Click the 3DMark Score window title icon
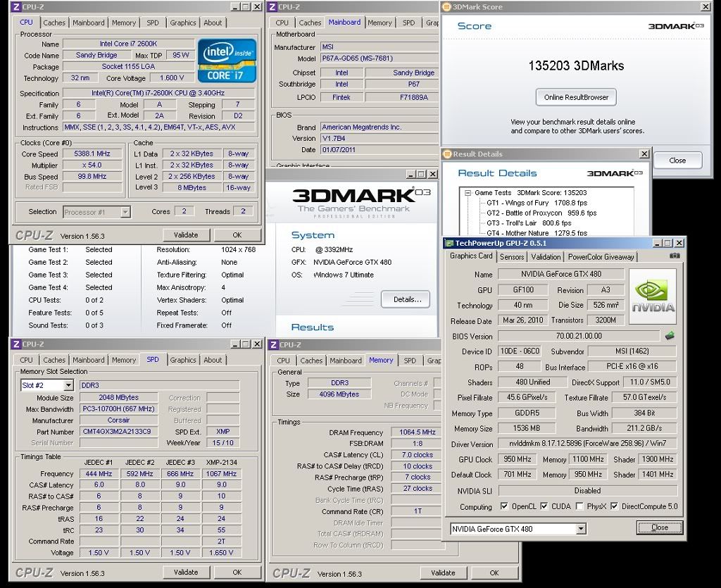The image size is (721, 588). 446,7
